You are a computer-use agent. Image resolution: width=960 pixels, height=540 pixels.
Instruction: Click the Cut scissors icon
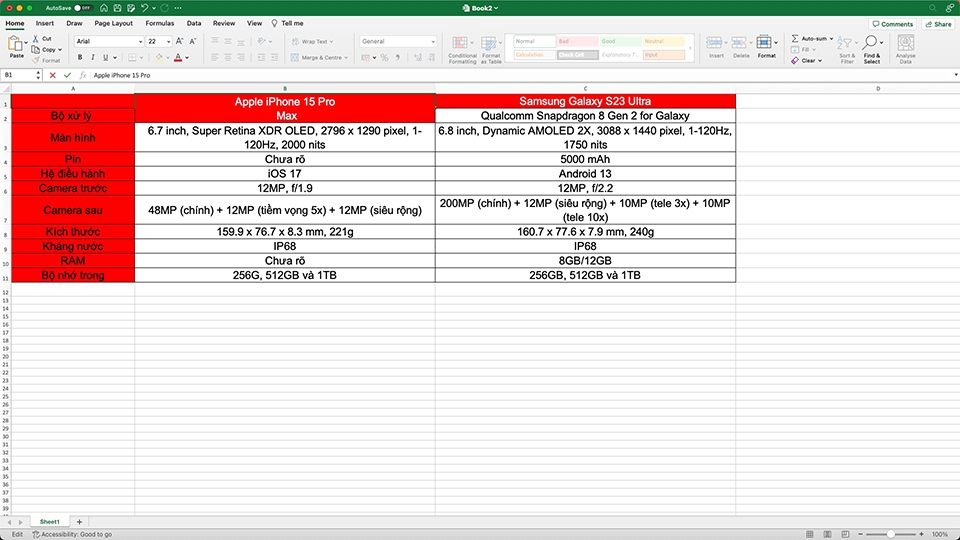click(36, 39)
